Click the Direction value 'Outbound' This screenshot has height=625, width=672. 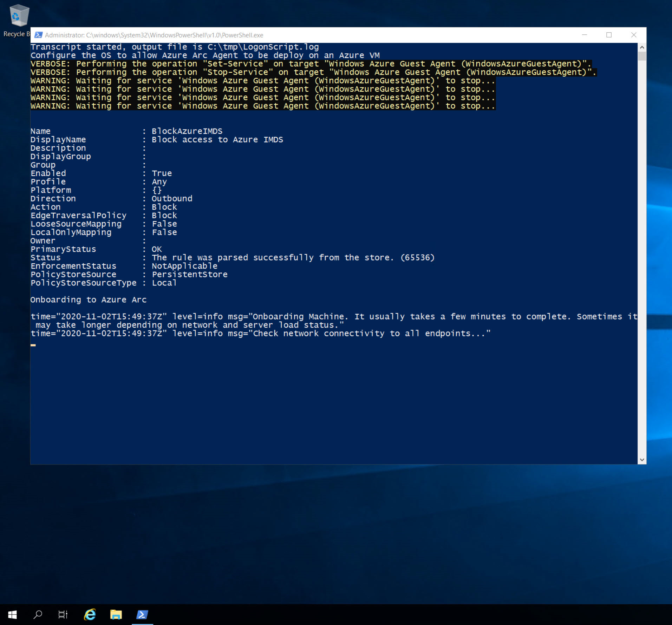pos(172,199)
